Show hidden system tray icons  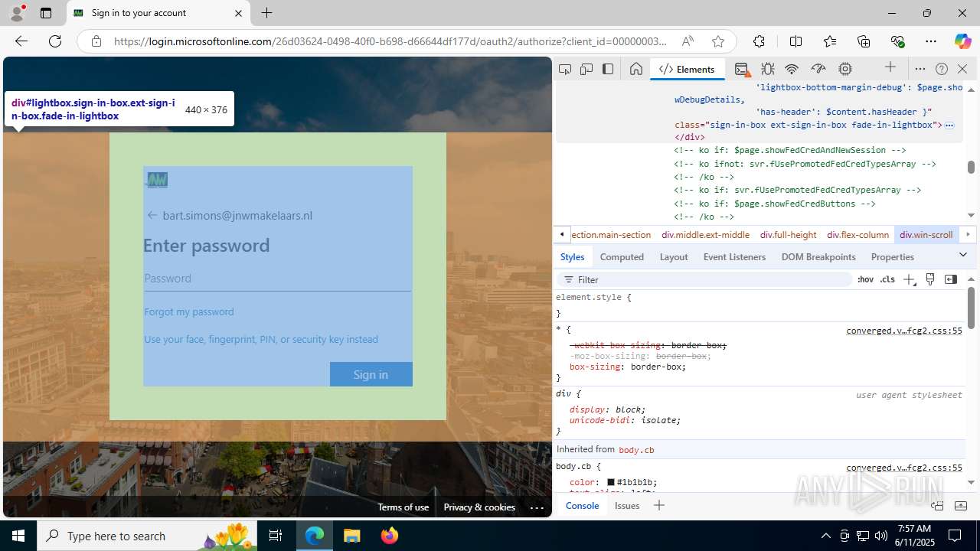pyautogui.click(x=825, y=536)
